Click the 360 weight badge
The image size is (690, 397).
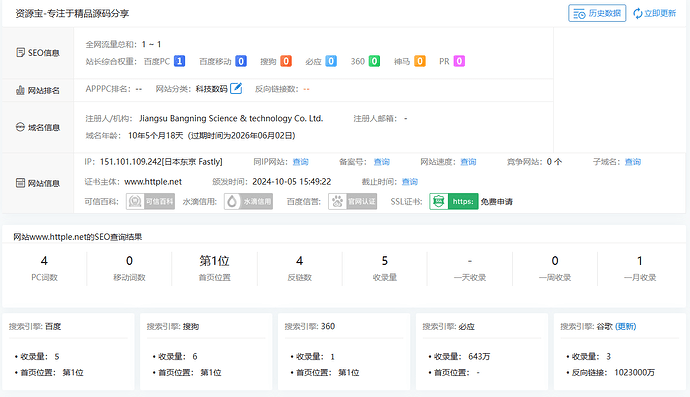point(374,61)
